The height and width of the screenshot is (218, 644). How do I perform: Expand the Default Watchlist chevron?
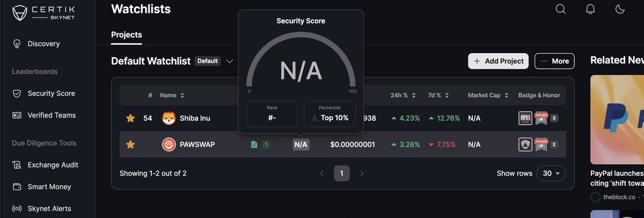(x=230, y=61)
